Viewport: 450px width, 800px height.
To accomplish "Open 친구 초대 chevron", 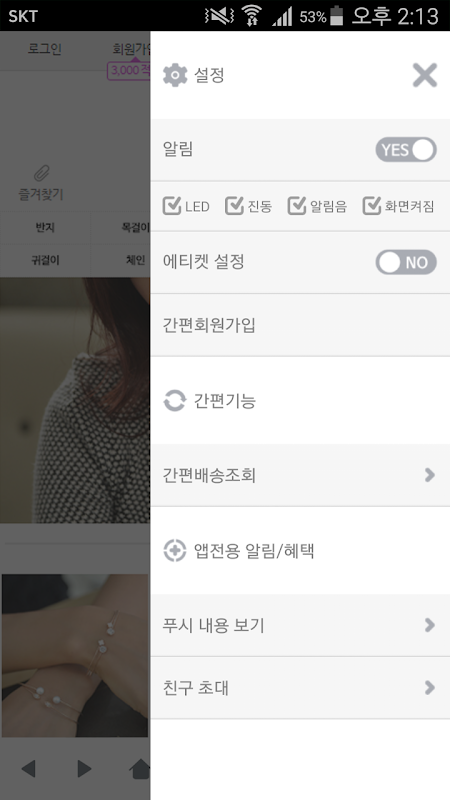I will (x=300, y=688).
